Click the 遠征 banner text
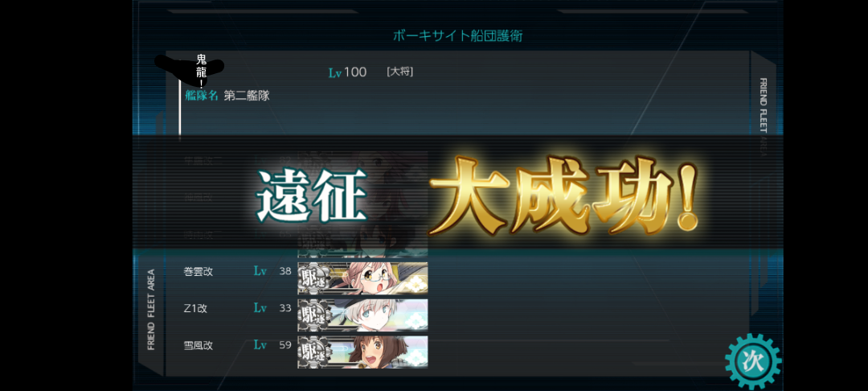Viewport: 868px width, 391px height. (313, 196)
